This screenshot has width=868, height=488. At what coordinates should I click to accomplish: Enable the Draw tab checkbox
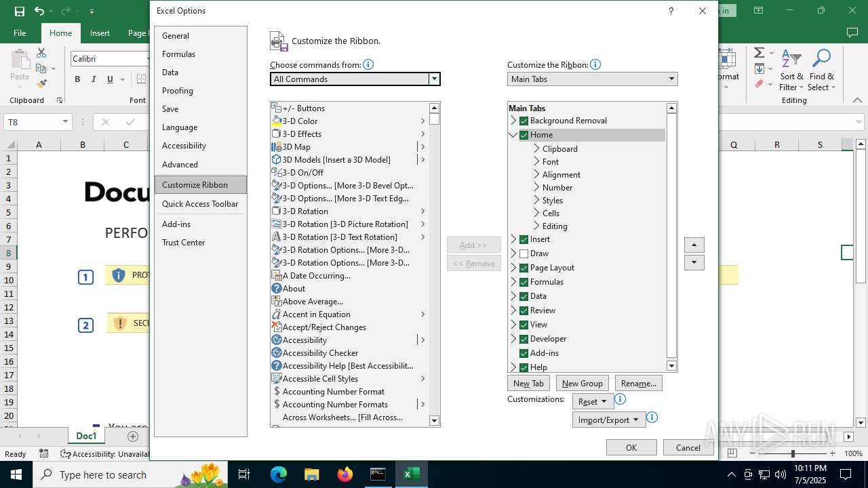(x=524, y=253)
